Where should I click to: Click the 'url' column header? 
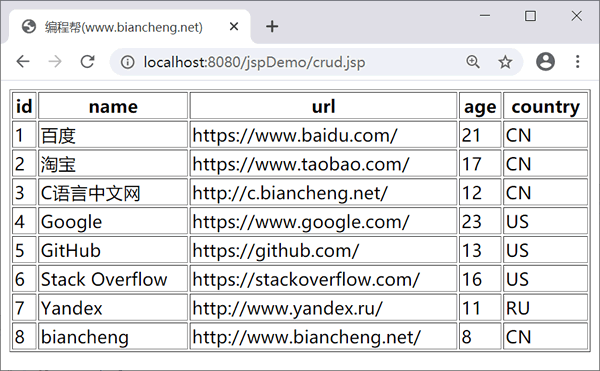[x=323, y=106]
